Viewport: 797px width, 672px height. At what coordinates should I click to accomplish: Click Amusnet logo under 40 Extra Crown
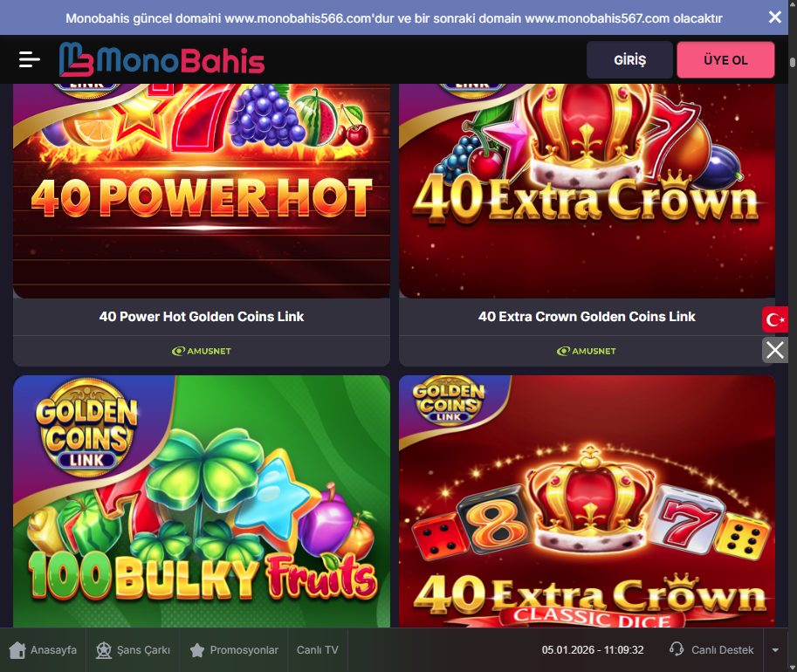click(x=587, y=351)
